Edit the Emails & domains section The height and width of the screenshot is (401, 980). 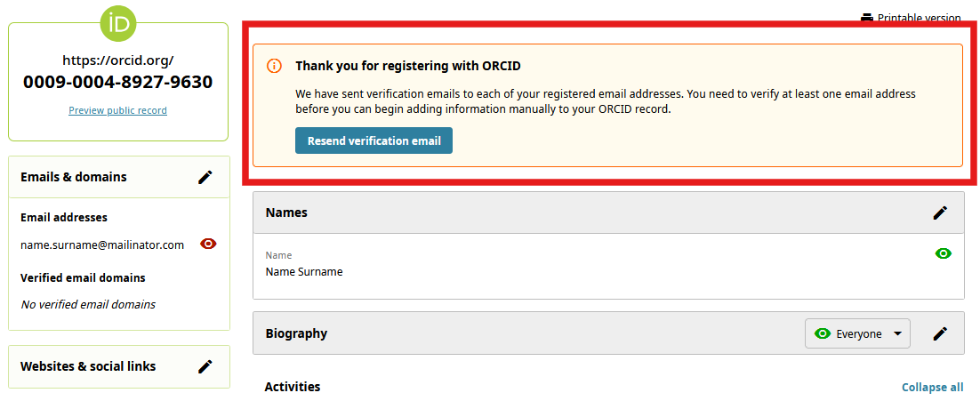tap(205, 177)
